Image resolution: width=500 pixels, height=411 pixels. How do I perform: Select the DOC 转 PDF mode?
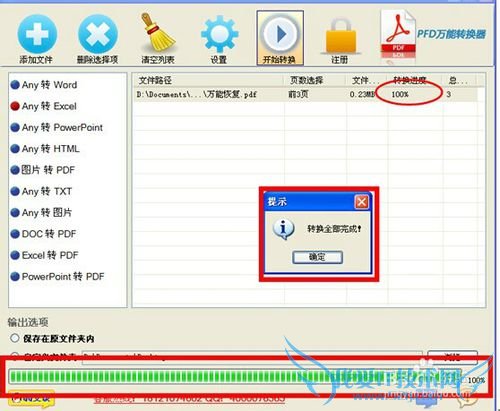(43, 234)
